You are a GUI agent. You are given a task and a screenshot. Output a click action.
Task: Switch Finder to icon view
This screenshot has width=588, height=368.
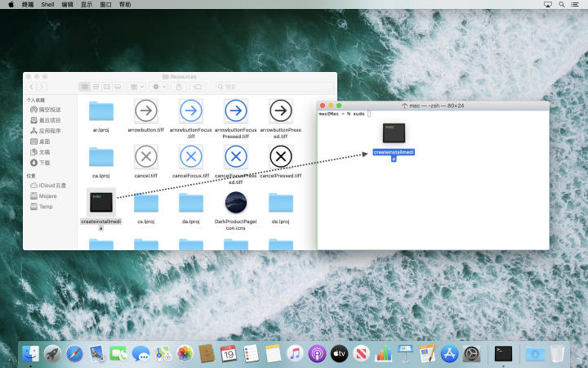[85, 87]
